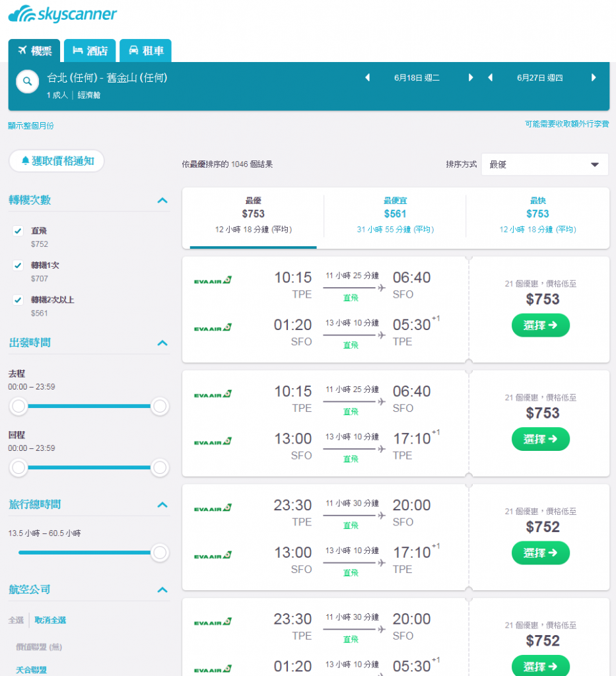
Task: Open the search magnifier icon
Action: (27, 81)
